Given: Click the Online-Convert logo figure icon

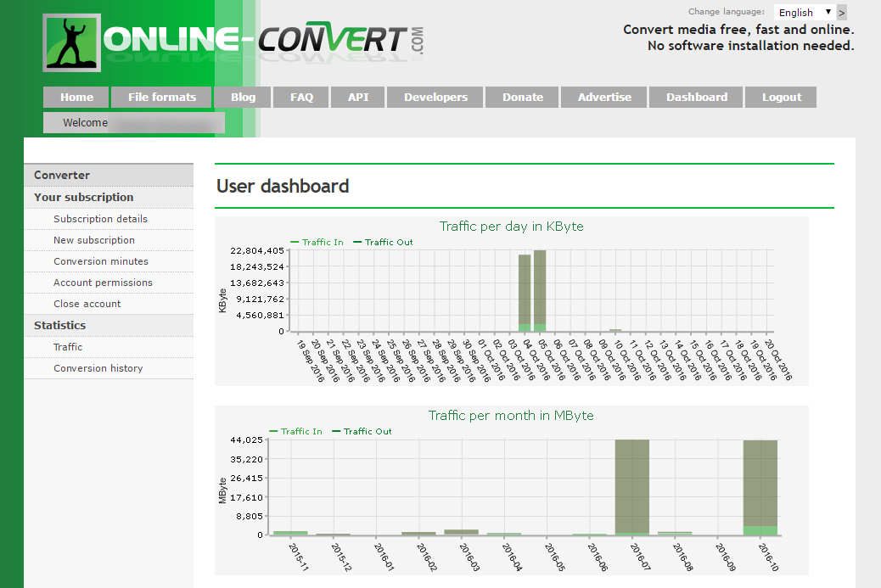Looking at the screenshot, I should click(x=72, y=42).
